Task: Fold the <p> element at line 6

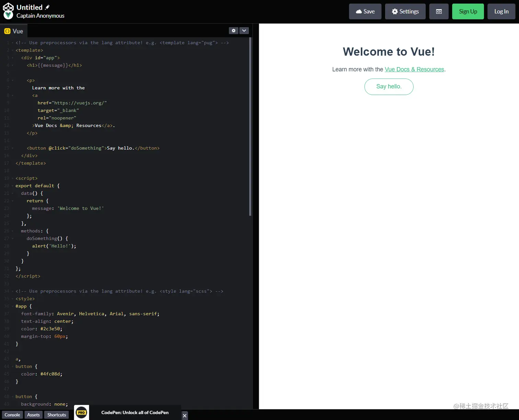Action: pos(12,81)
